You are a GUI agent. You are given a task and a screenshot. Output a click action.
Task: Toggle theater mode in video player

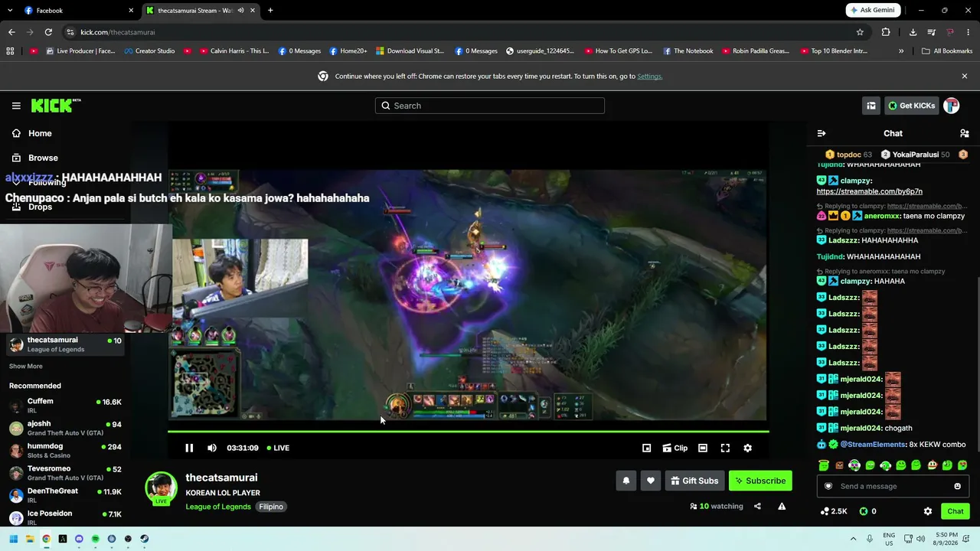[x=703, y=448]
